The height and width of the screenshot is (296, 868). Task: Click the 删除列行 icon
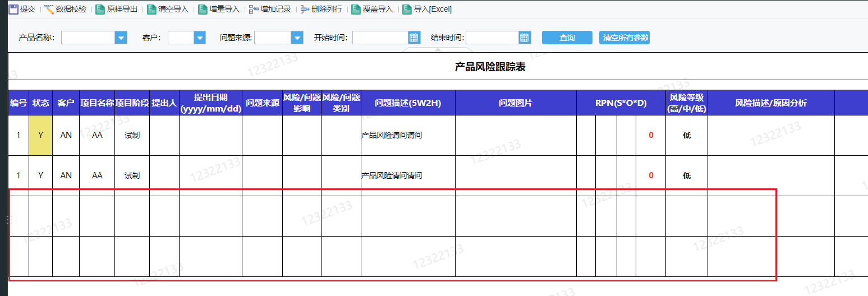pos(305,10)
